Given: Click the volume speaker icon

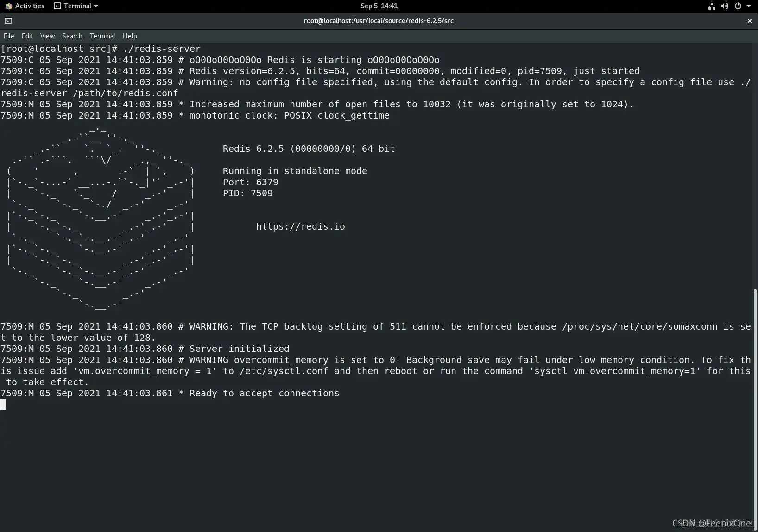Looking at the screenshot, I should (725, 6).
